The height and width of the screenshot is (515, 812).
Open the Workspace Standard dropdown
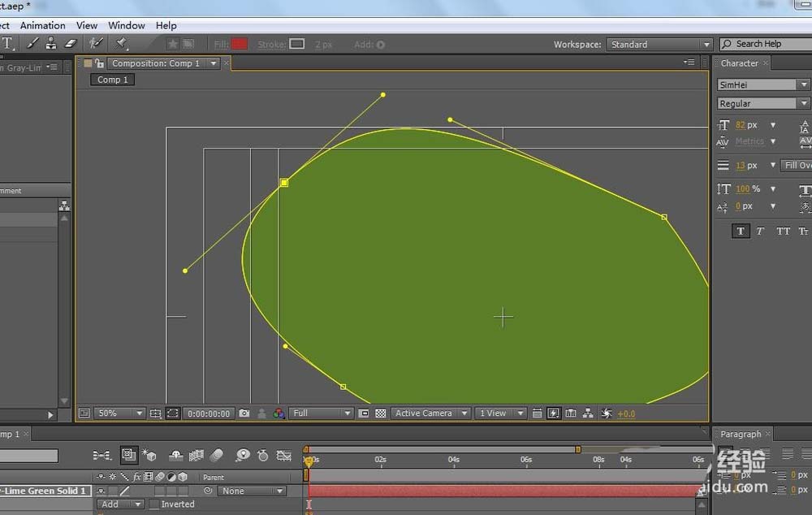(x=659, y=45)
